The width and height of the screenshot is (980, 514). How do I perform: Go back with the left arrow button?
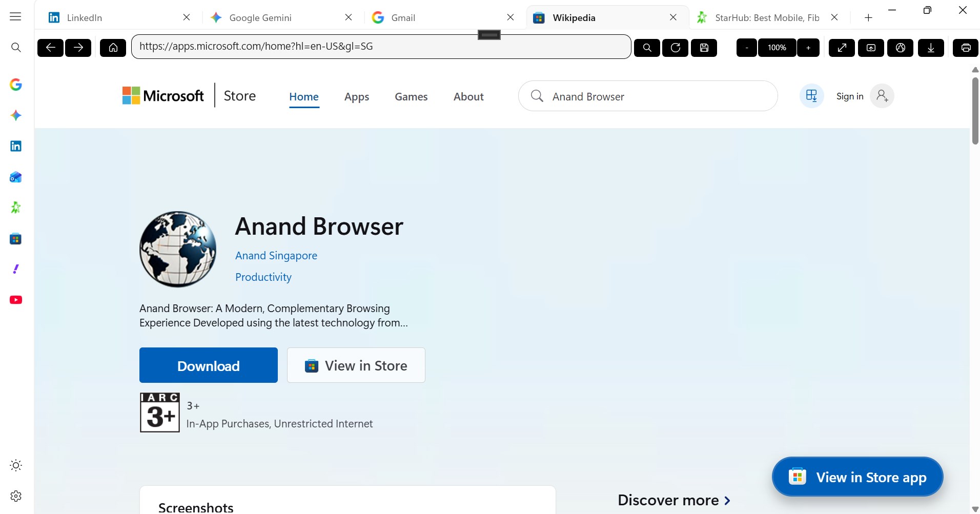50,48
